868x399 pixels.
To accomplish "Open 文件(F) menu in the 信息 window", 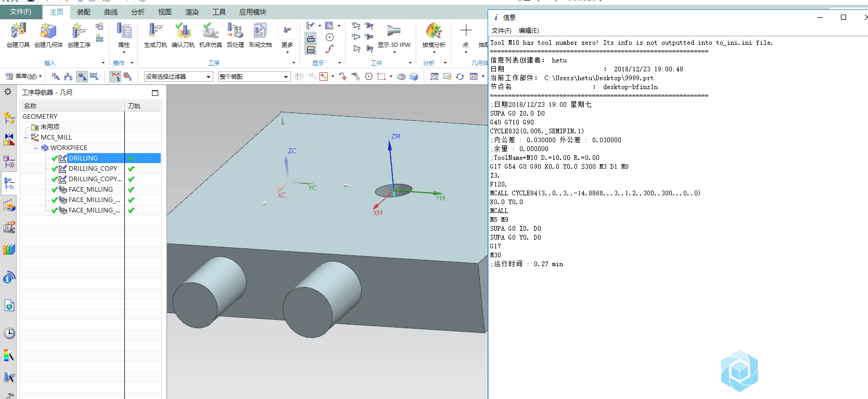I will (x=502, y=31).
